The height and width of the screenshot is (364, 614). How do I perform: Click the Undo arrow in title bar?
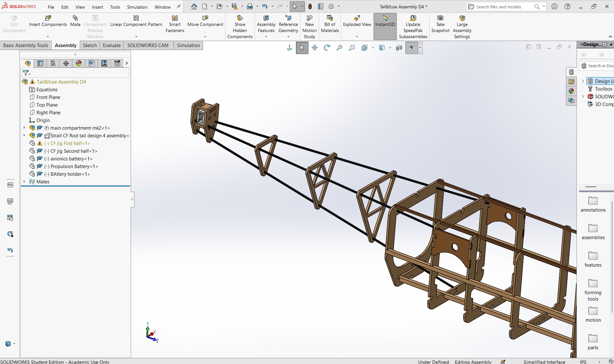pos(265,6)
